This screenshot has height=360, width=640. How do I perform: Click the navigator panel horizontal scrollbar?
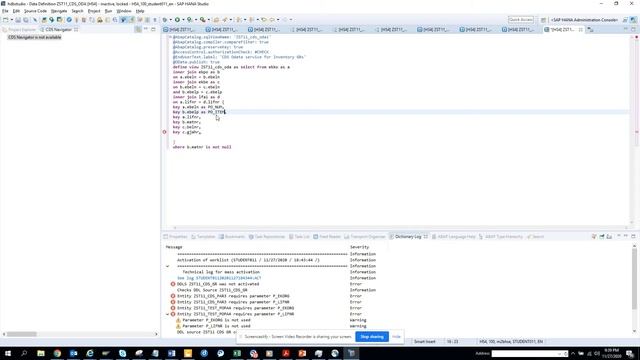point(21,334)
